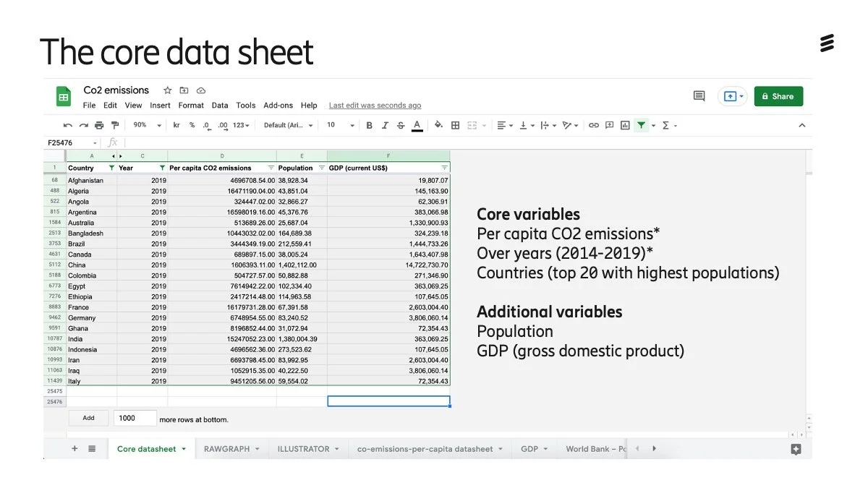Open the Google Sheets home icon

coord(64,96)
